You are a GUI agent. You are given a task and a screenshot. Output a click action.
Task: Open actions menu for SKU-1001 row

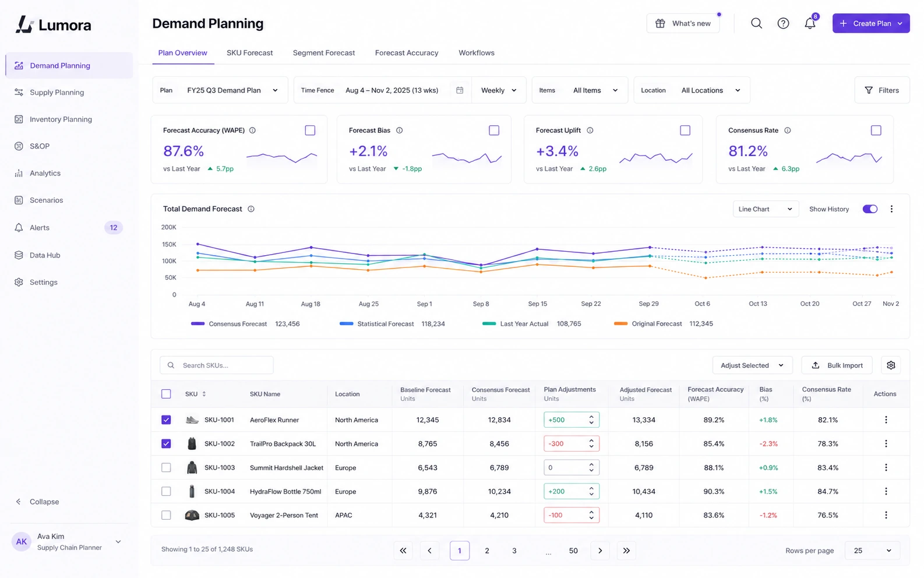[886, 420]
